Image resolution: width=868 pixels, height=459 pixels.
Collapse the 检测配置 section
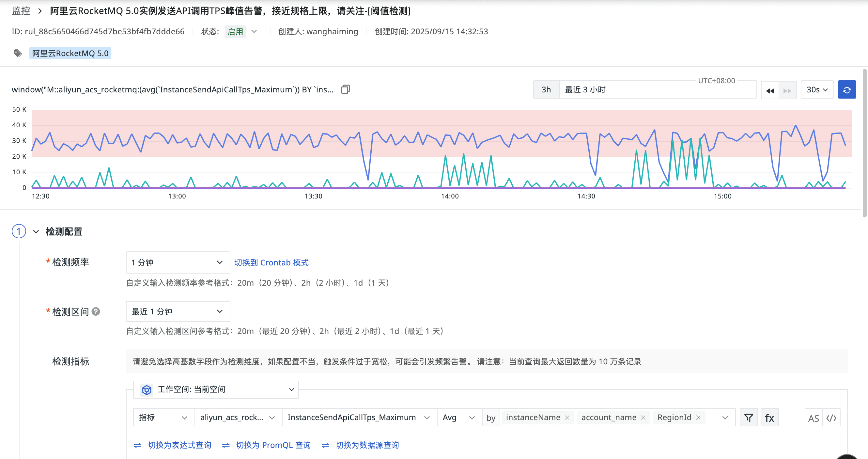pos(36,231)
